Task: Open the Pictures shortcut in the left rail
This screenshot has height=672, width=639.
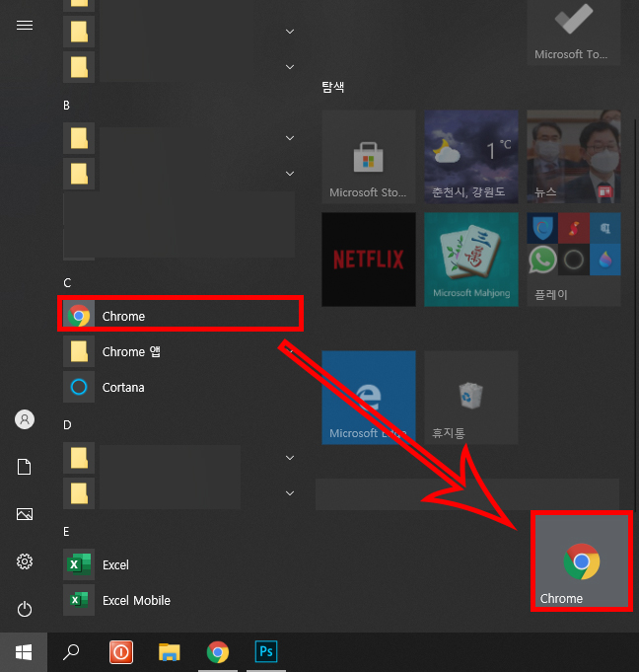Action: 25,514
